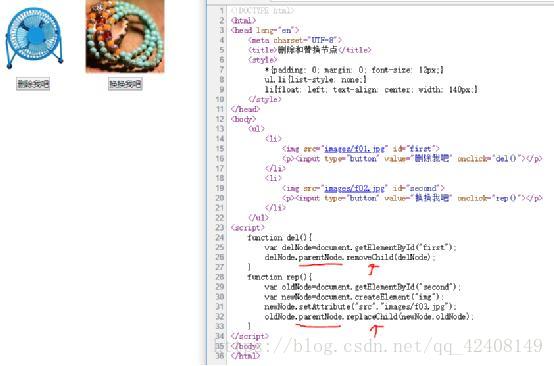554x366 pixels.
Task: Click the <ul> tag on line 13
Action: click(x=256, y=129)
